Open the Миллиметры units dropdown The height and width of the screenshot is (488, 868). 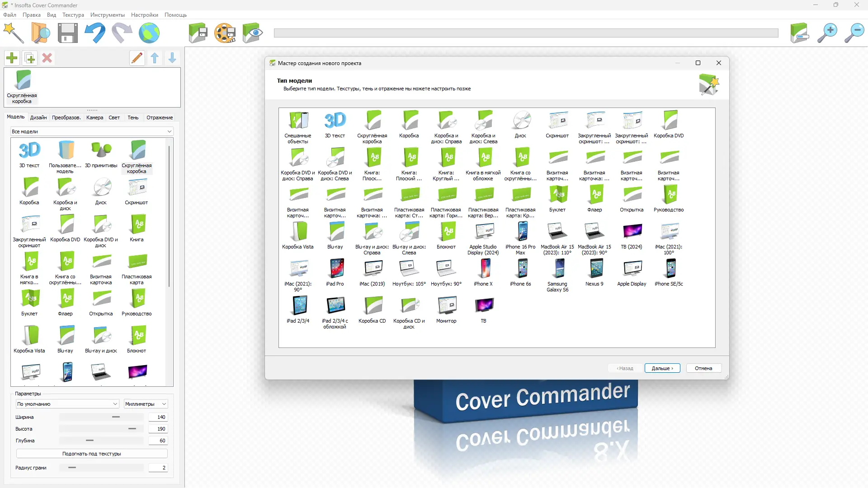(x=146, y=404)
